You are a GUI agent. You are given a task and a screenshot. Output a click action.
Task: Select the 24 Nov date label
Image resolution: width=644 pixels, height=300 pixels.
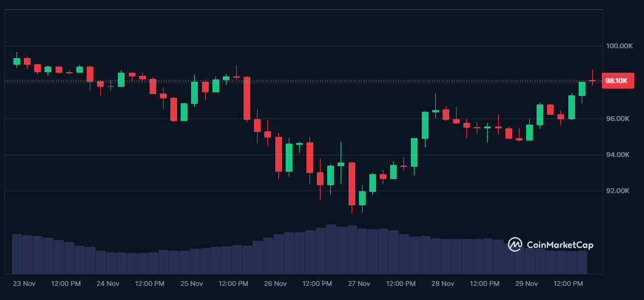pos(108,284)
